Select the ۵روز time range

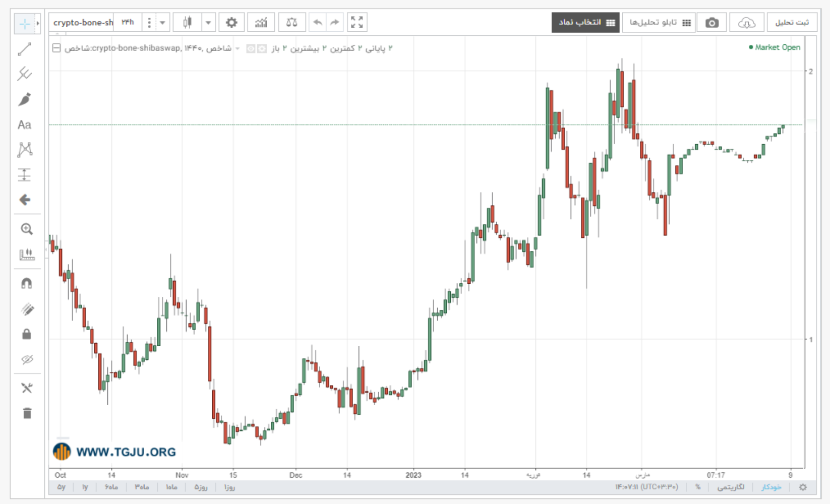tap(201, 487)
